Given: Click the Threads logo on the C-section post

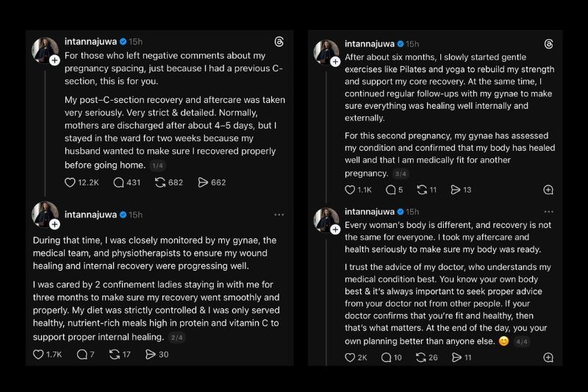Looking at the screenshot, I should tap(279, 42).
